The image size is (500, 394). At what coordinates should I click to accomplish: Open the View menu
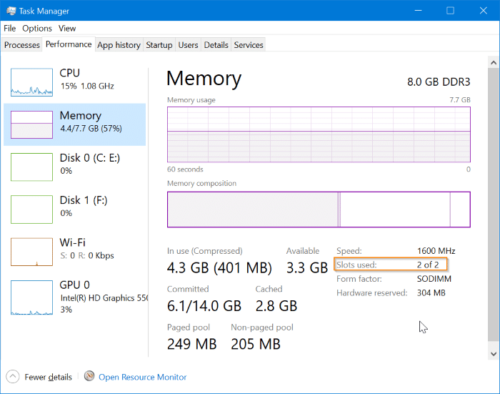coord(67,28)
